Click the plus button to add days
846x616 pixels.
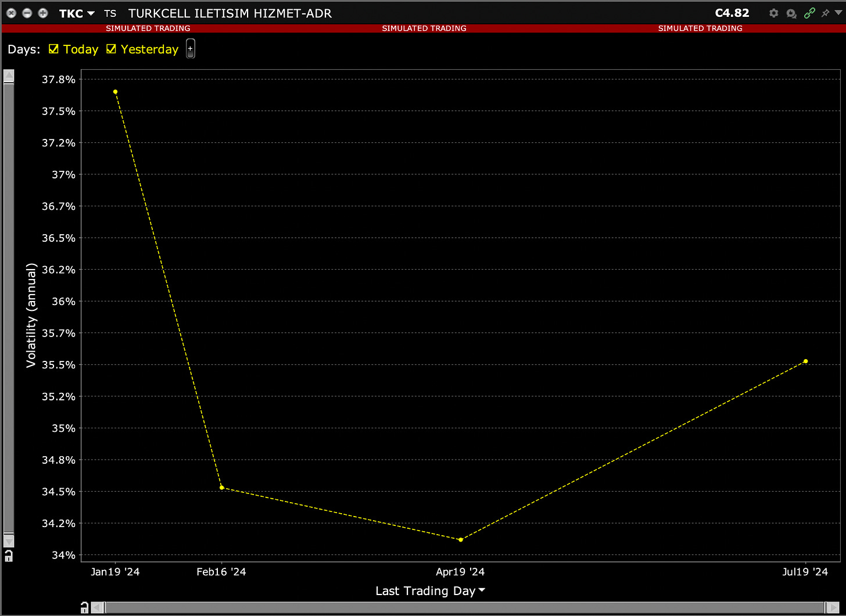(x=190, y=49)
